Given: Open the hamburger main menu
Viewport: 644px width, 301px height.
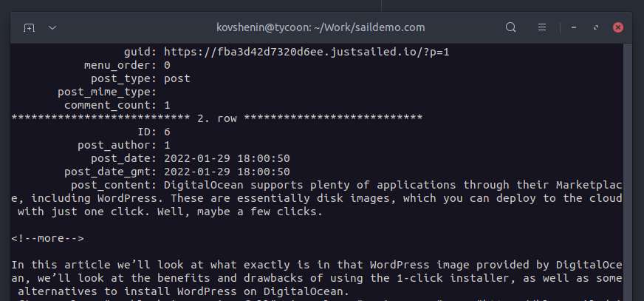Looking at the screenshot, I should 542,27.
